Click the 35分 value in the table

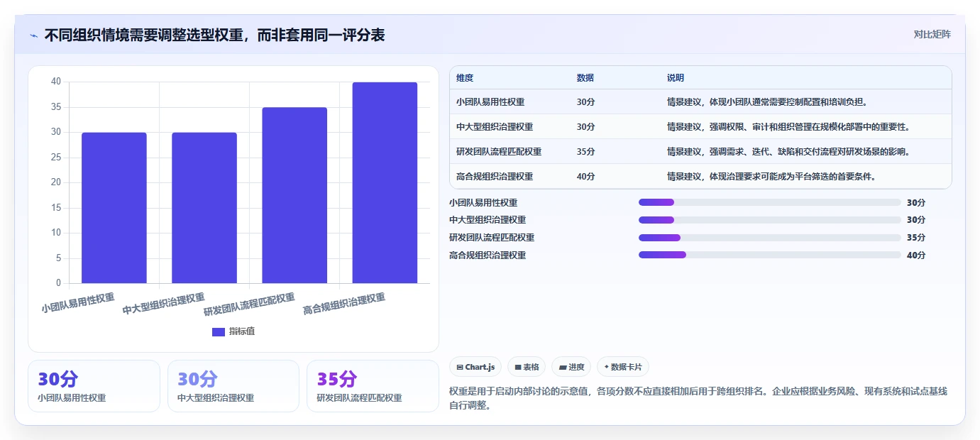tap(585, 152)
